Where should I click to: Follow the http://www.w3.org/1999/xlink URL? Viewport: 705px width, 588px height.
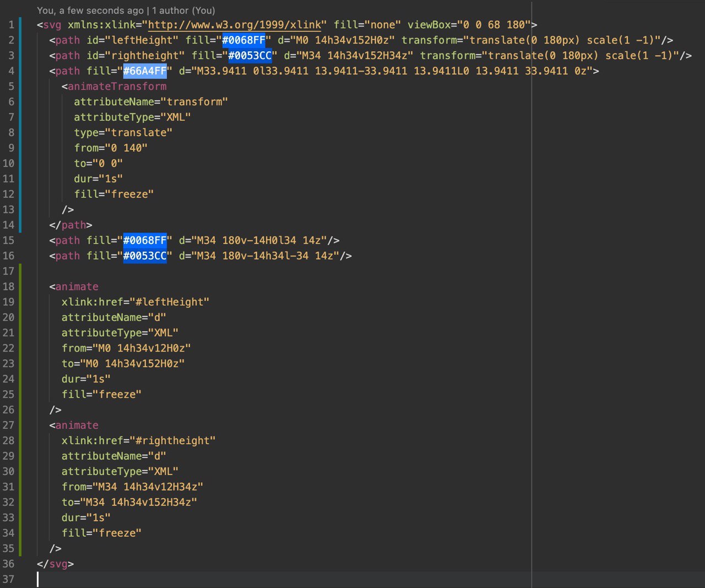point(235,25)
